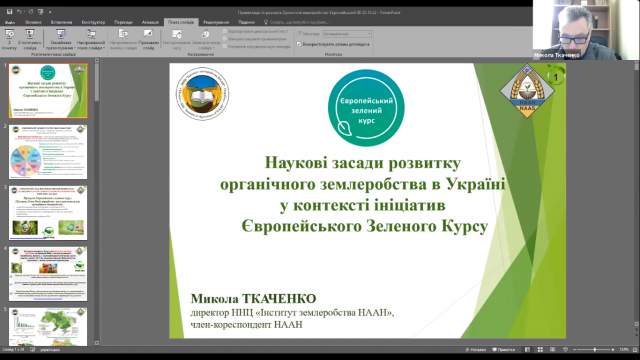Click the zoom in plus button
Image resolution: width=640 pixels, height=360 pixels.
613,350
